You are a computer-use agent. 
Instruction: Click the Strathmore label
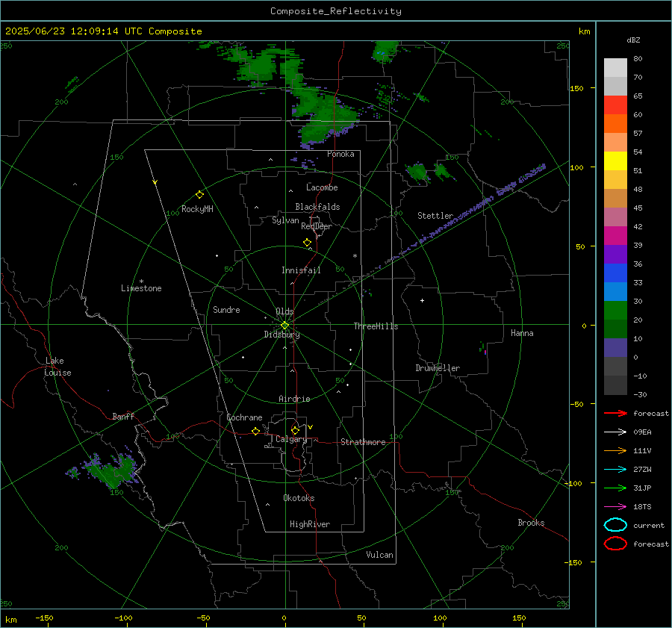click(x=363, y=442)
